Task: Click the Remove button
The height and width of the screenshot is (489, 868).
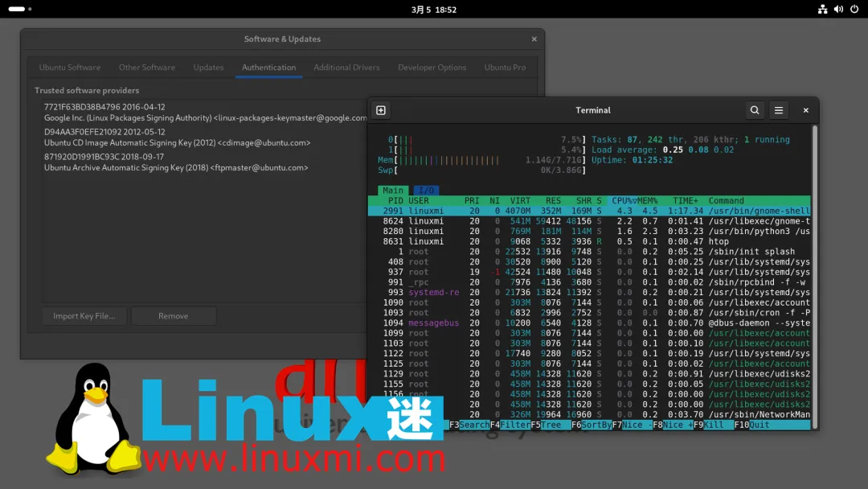Action: coord(174,315)
